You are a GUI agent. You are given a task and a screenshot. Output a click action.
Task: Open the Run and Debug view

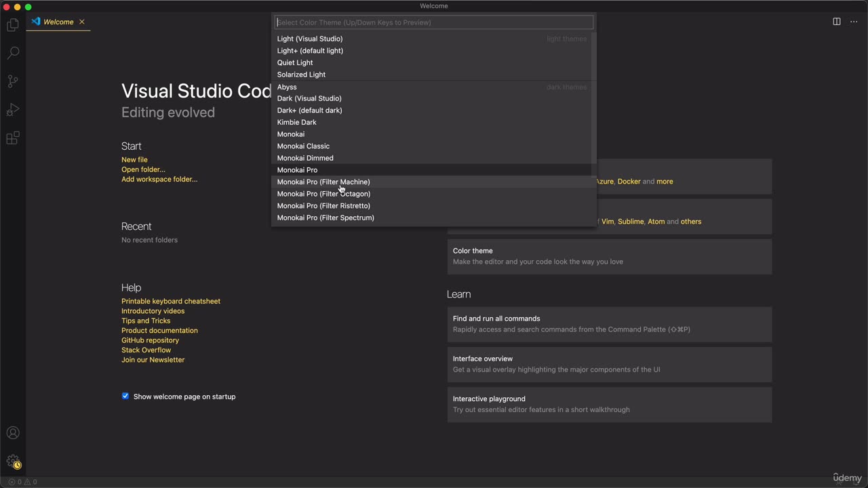point(13,110)
